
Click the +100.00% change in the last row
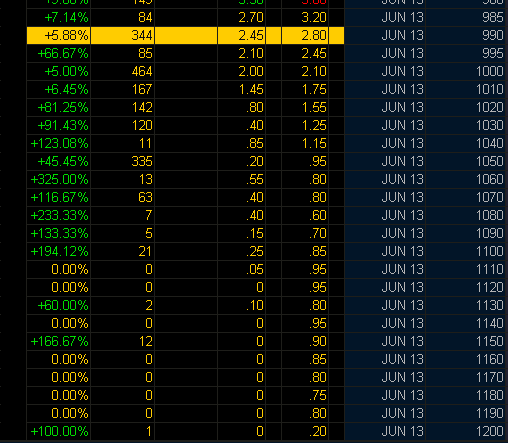59,431
